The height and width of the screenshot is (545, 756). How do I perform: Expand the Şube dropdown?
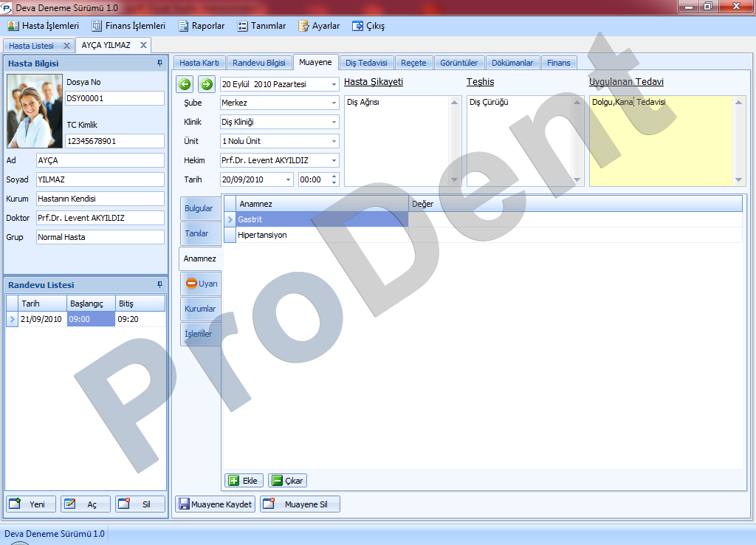[x=334, y=103]
